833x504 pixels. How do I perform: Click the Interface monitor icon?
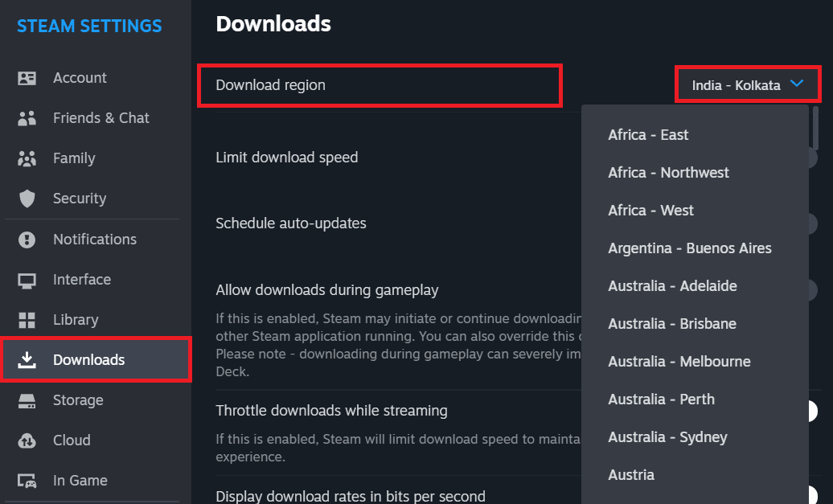click(27, 279)
